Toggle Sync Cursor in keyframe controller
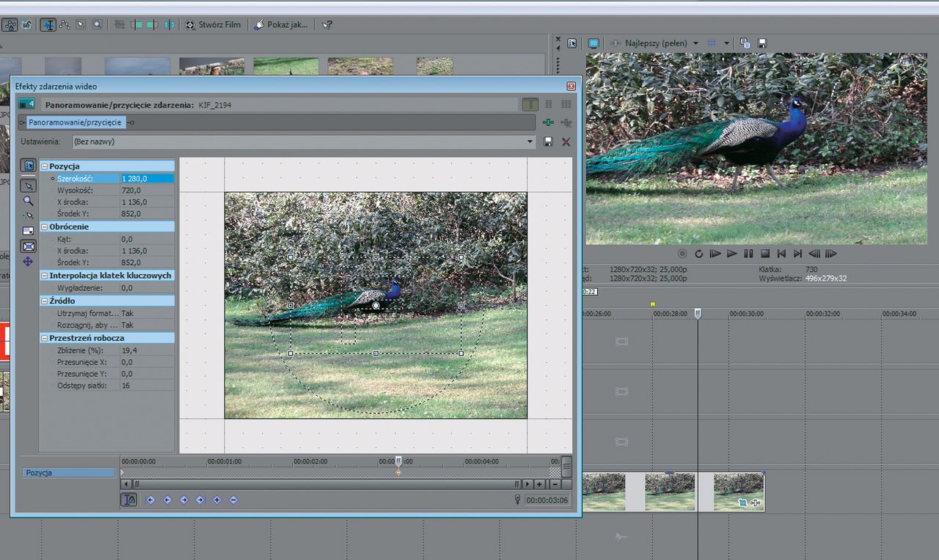 pyautogui.click(x=128, y=499)
